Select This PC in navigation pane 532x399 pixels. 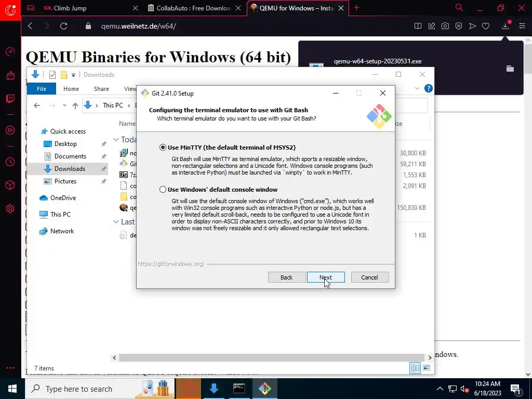click(x=60, y=215)
